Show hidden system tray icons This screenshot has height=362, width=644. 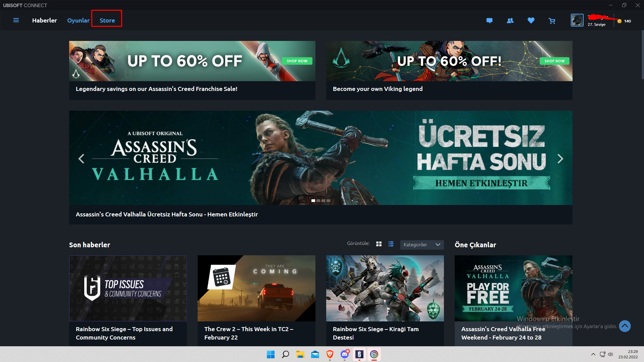(593, 354)
